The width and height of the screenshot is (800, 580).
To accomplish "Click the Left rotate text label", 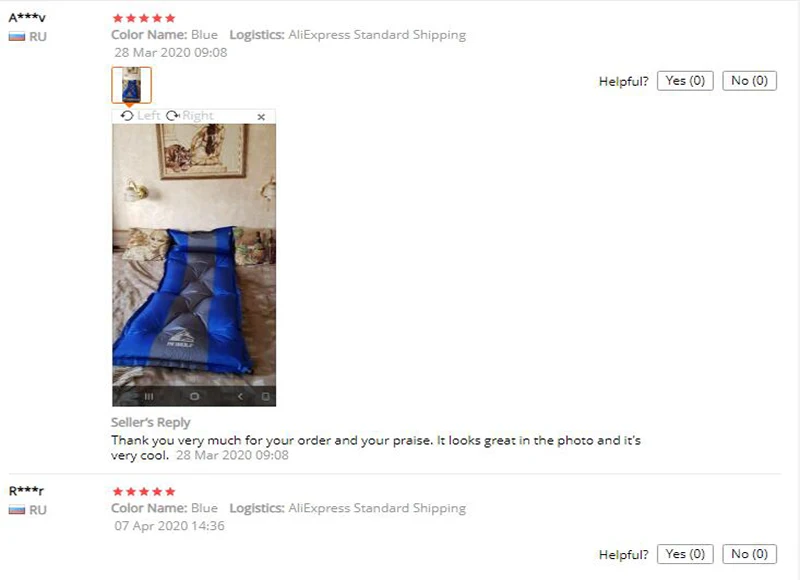I will (x=148, y=116).
